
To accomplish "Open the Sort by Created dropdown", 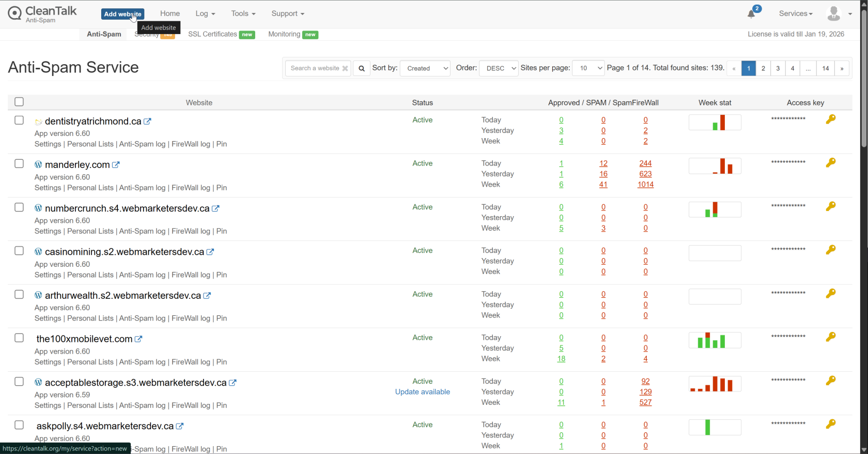I will tap(425, 68).
